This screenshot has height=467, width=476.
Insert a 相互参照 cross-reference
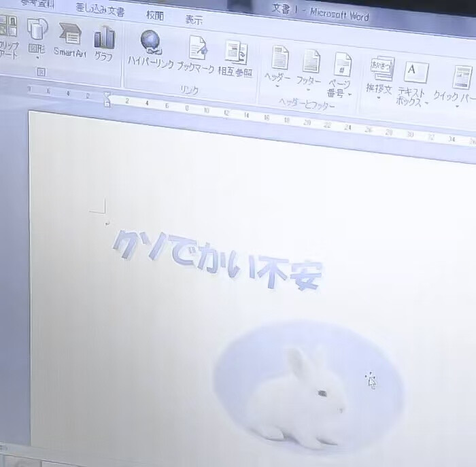(235, 59)
